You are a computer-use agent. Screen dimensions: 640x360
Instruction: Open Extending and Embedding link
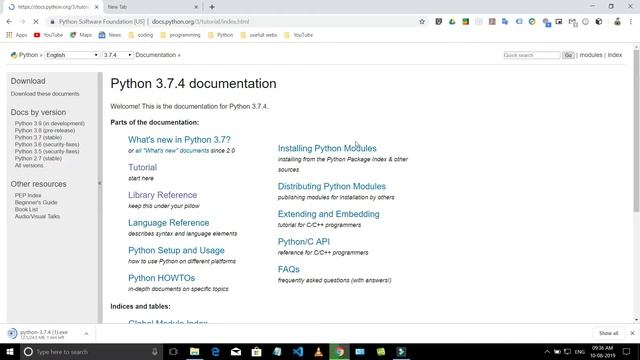(x=329, y=214)
